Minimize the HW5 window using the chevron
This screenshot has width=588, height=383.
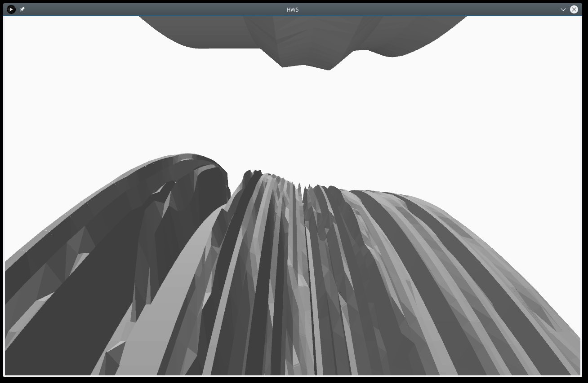[x=563, y=9]
